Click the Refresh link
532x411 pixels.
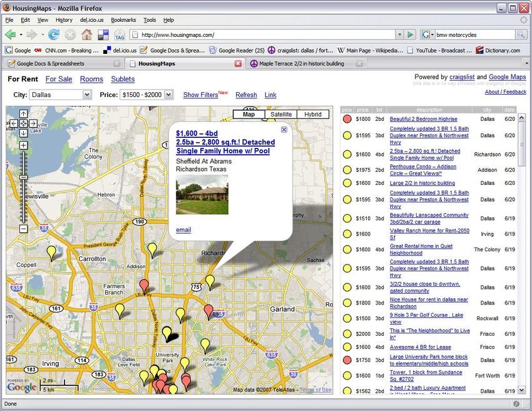(x=246, y=95)
